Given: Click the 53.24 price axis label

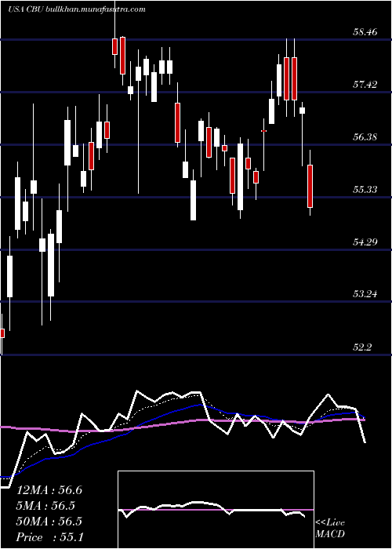Looking at the screenshot, I should (365, 294).
